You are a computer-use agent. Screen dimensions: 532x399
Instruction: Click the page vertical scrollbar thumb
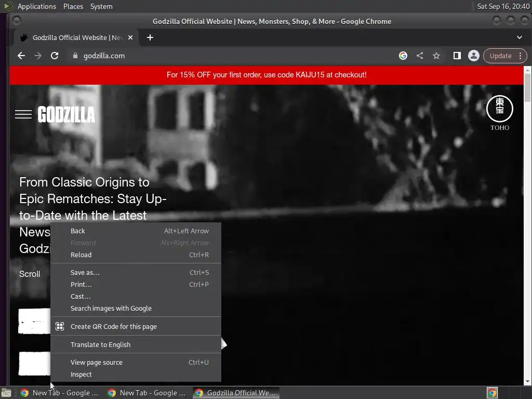(527, 87)
